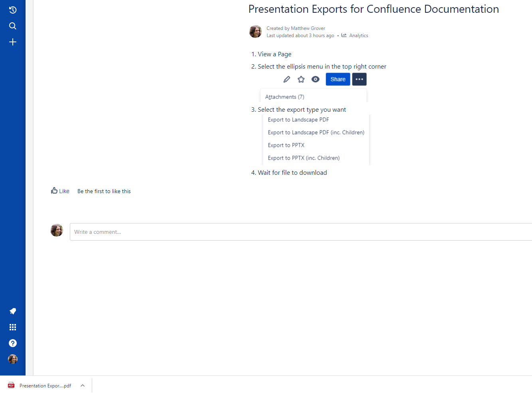Click the create plus icon in sidebar

(x=13, y=42)
